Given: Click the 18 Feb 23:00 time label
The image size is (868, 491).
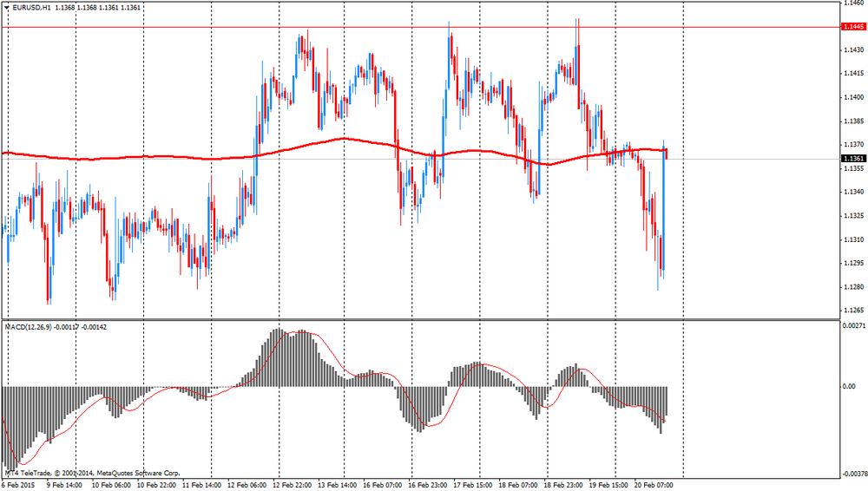Looking at the screenshot, I should 563,486.
